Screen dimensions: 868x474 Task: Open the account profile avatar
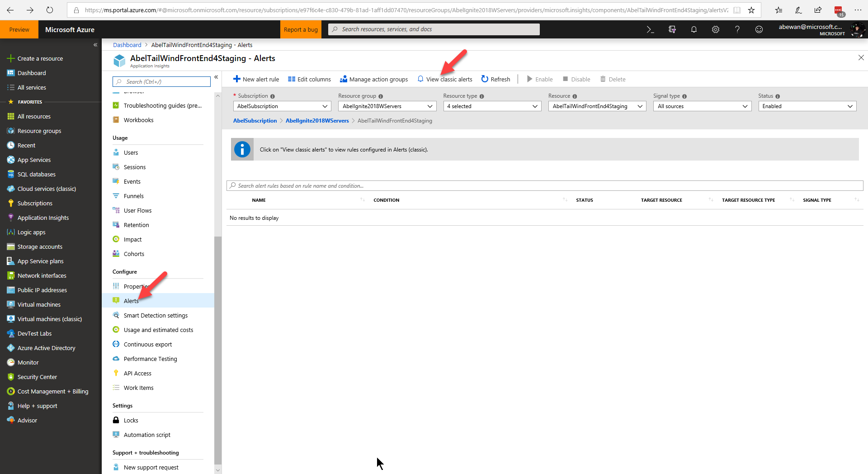(x=857, y=30)
